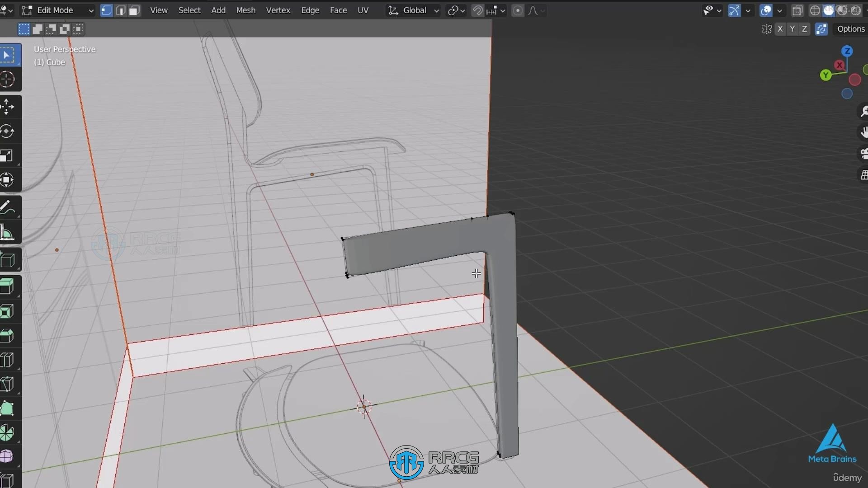Open the Face menu in header
Image resolution: width=868 pixels, height=488 pixels.
[338, 10]
